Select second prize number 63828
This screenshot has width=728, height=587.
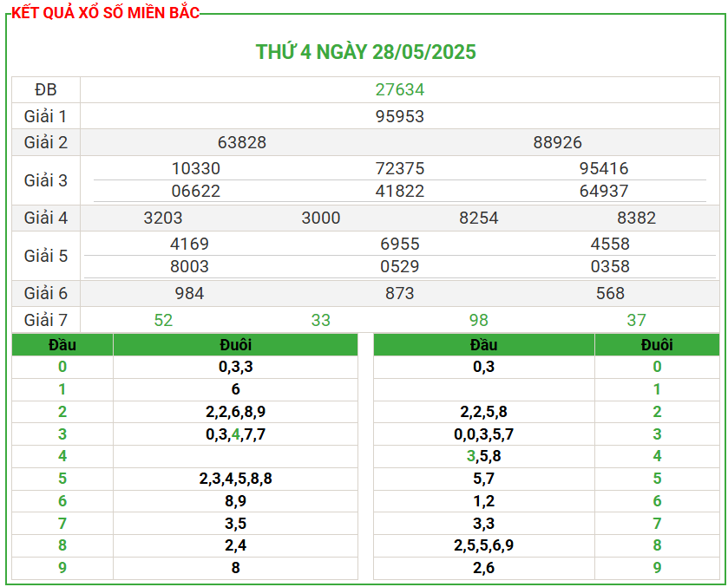242,142
